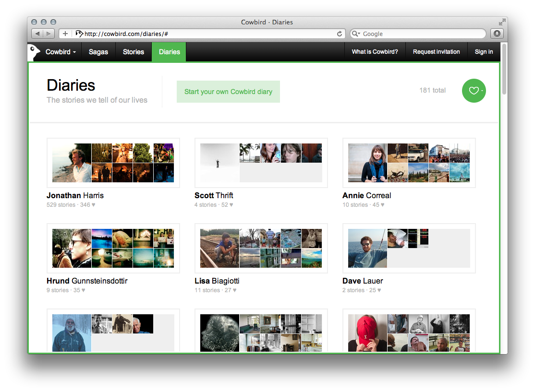Click the Request invitation link

click(x=436, y=52)
